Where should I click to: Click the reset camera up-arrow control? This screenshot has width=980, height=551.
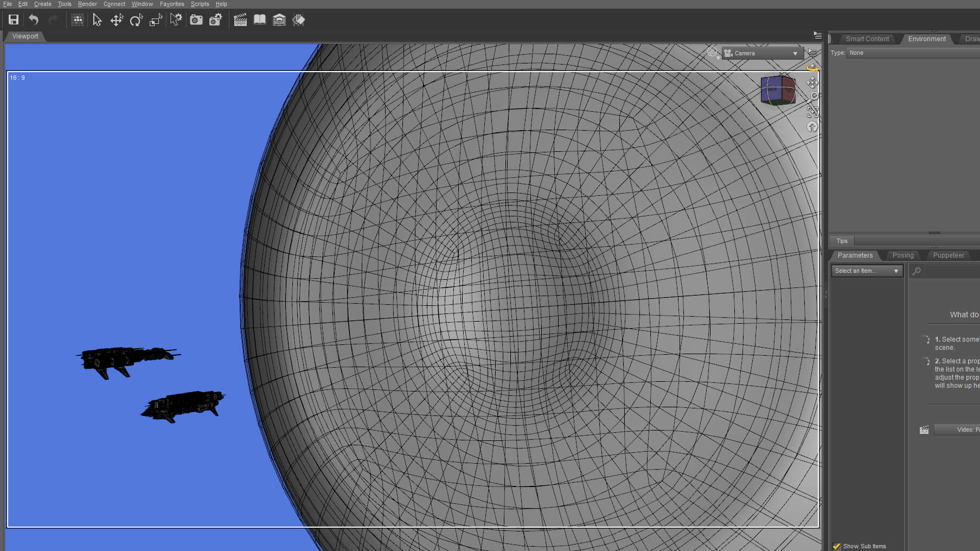[812, 127]
